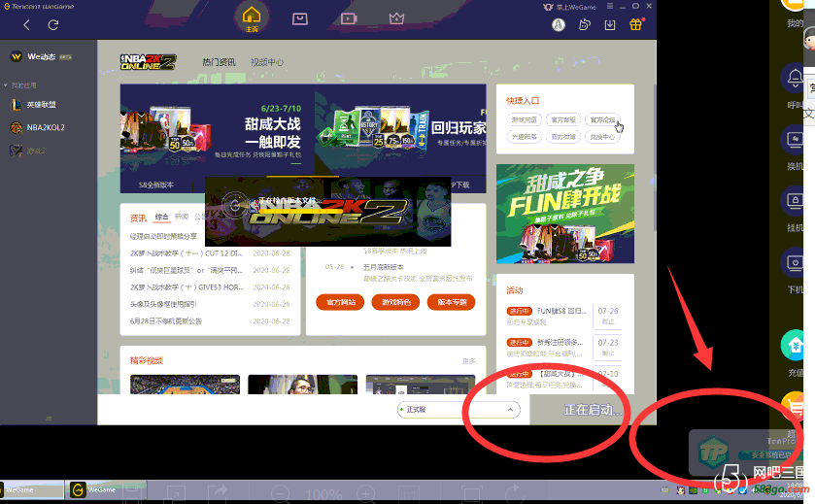The height and width of the screenshot is (504, 815).
Task: Open the 主页 home icon
Action: tap(252, 18)
